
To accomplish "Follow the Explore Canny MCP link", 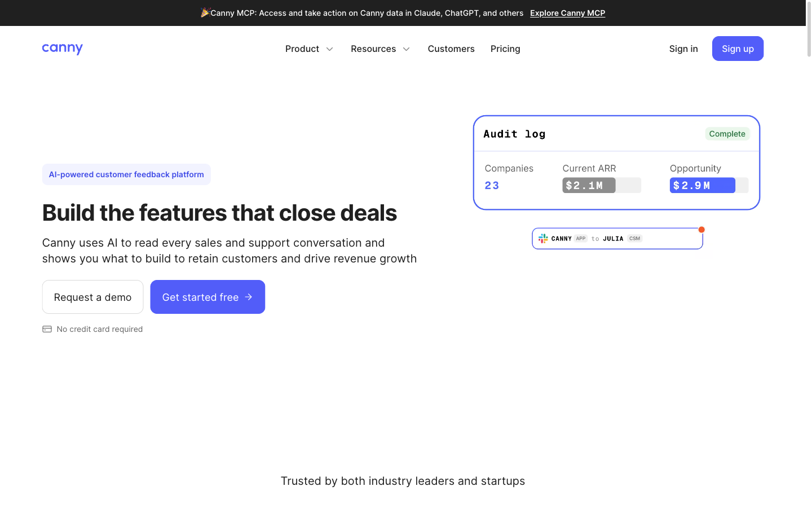I will (x=567, y=13).
